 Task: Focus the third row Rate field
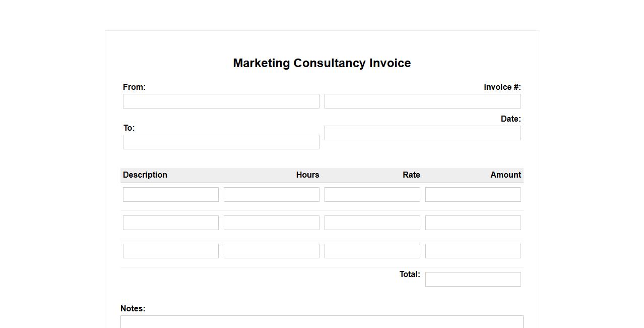372,251
